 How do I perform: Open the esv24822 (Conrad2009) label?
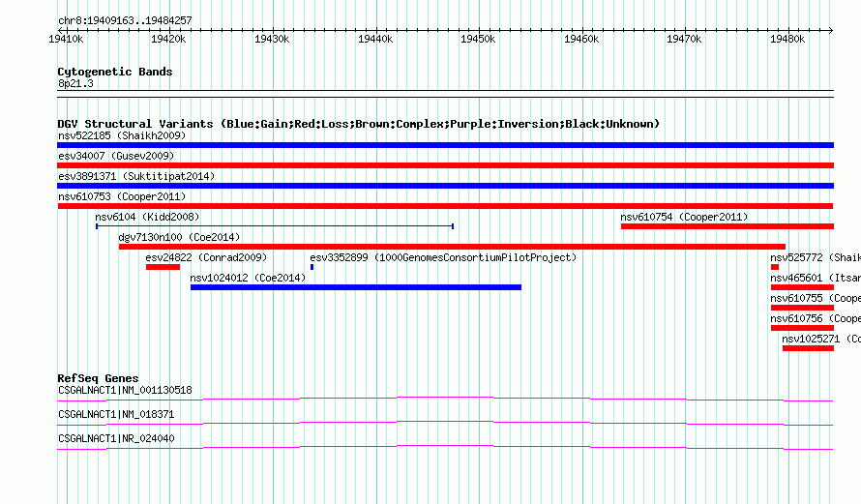[x=206, y=257]
